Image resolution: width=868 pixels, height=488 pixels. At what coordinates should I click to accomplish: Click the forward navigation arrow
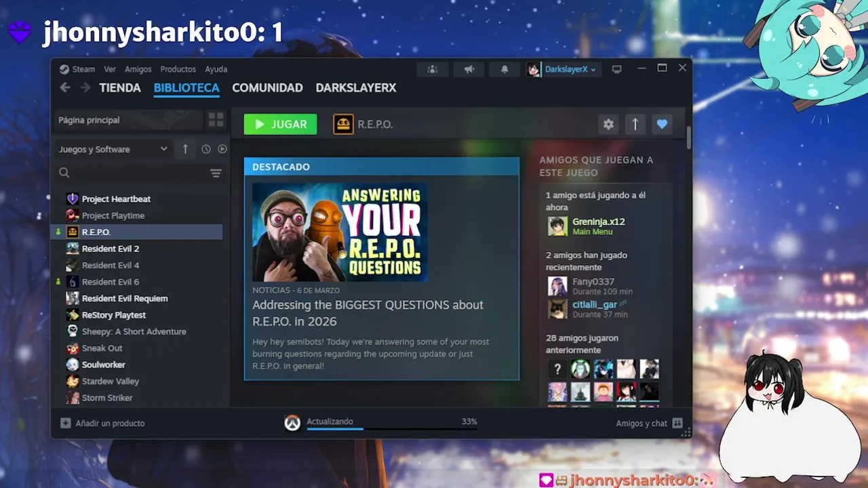tap(85, 87)
